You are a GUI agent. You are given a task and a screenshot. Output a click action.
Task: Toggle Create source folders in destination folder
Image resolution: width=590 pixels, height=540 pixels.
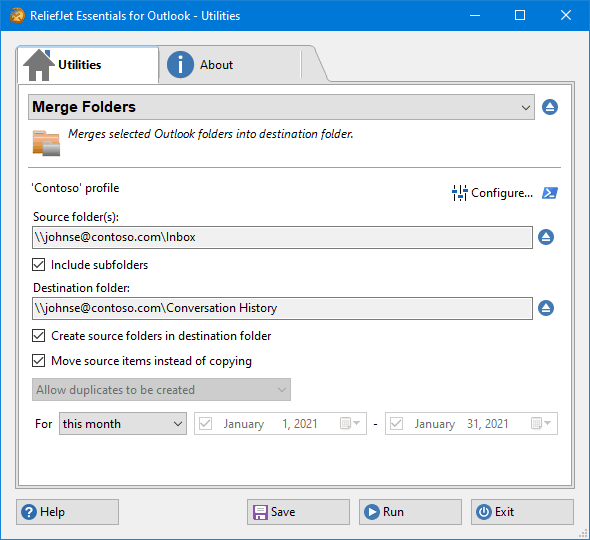38,336
